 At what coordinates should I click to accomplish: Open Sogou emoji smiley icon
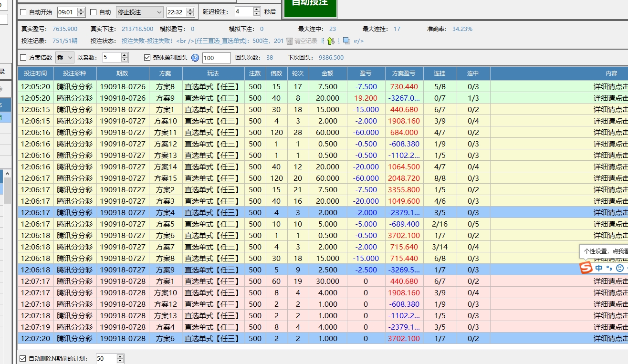point(620,268)
